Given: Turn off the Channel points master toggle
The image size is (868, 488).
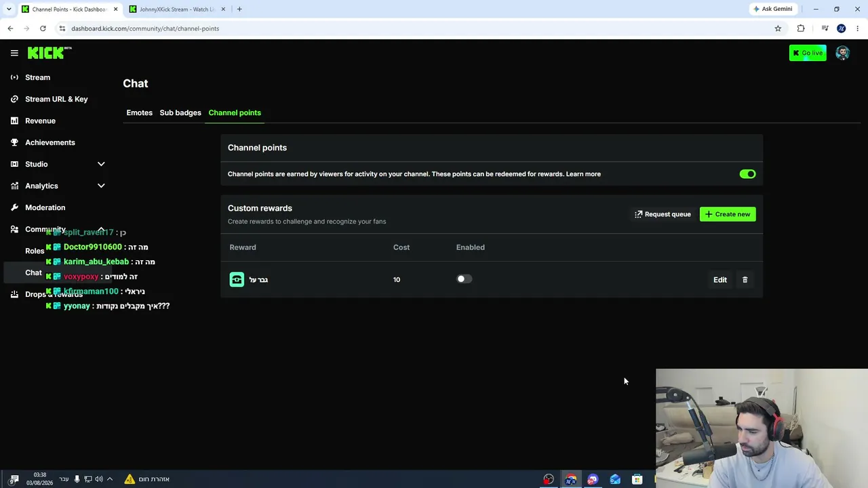Looking at the screenshot, I should pos(747,174).
